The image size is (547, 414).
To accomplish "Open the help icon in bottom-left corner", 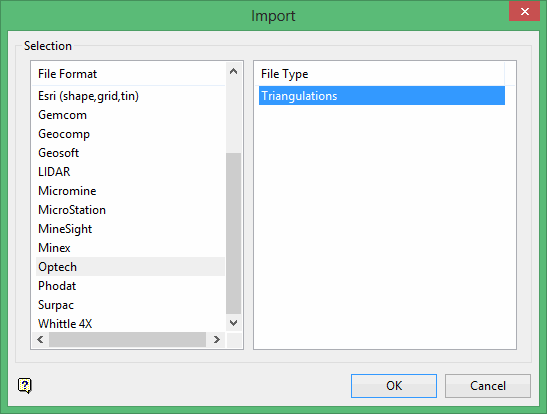I will pos(25,386).
